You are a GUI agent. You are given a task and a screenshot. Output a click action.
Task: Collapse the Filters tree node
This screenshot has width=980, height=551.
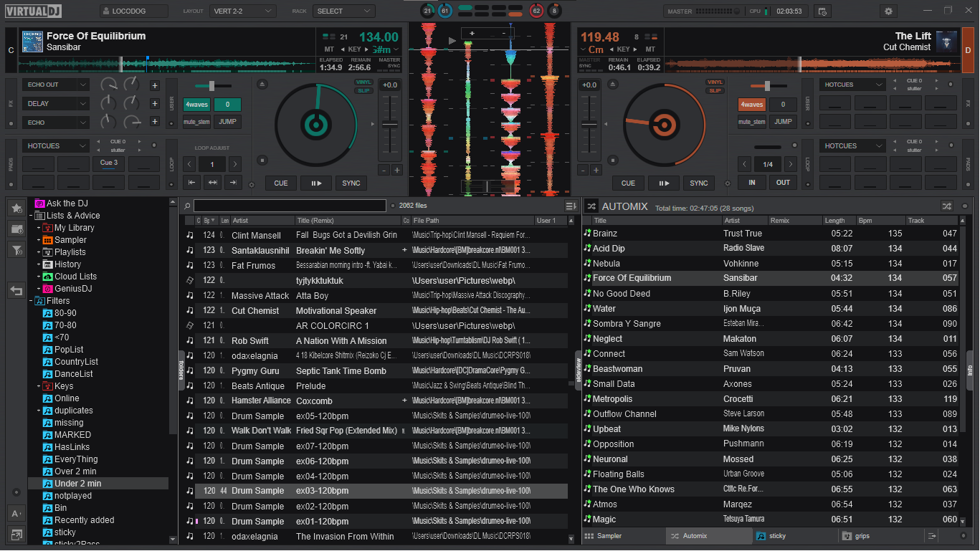pos(31,301)
